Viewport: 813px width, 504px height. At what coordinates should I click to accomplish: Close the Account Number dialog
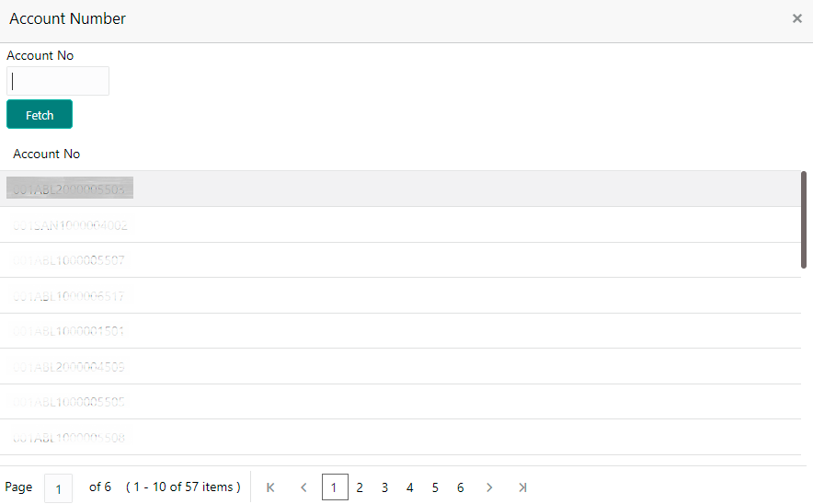click(x=796, y=18)
